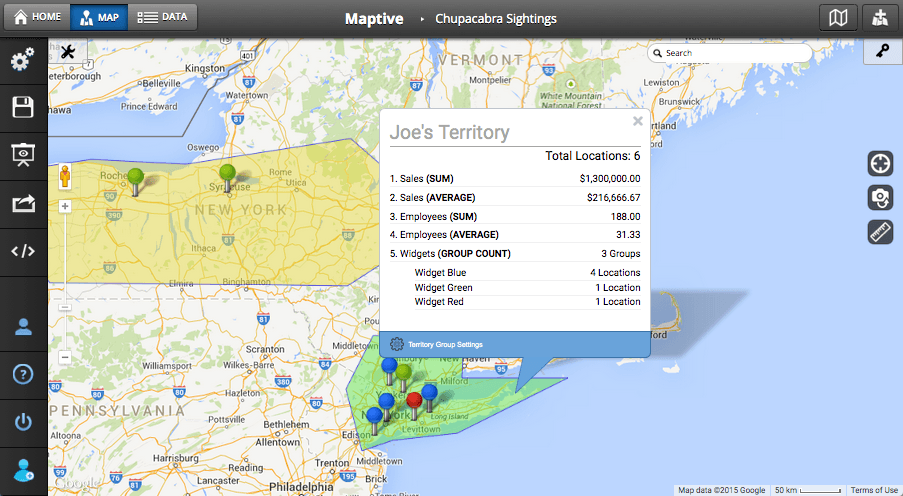Image resolution: width=903 pixels, height=496 pixels.
Task: Click the Widgets (GROUP COUNT) row
Action: point(515,253)
